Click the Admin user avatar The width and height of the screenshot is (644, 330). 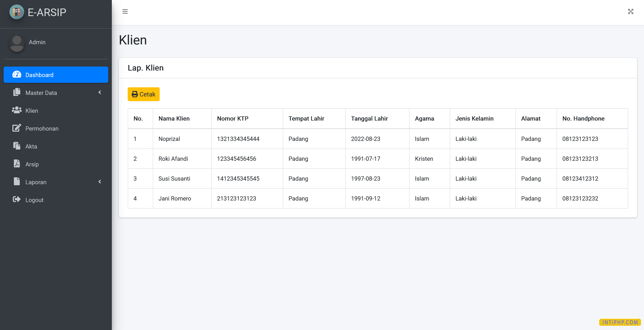[17, 44]
